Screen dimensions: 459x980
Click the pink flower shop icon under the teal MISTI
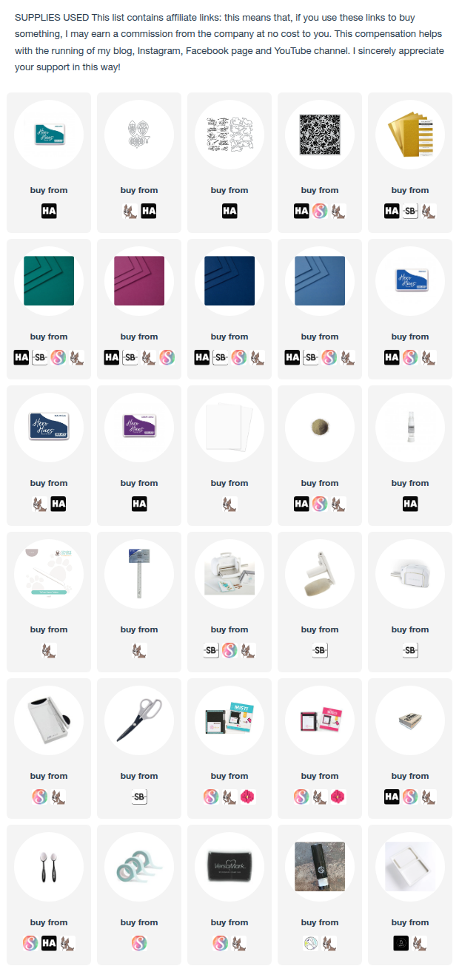pos(247,797)
